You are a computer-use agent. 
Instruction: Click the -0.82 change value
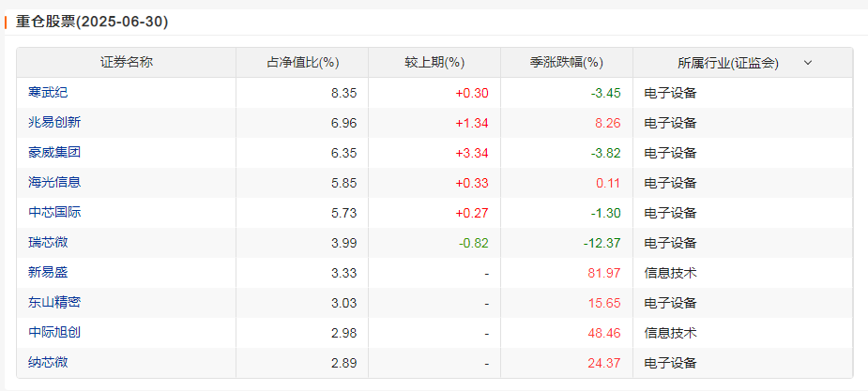coord(474,243)
